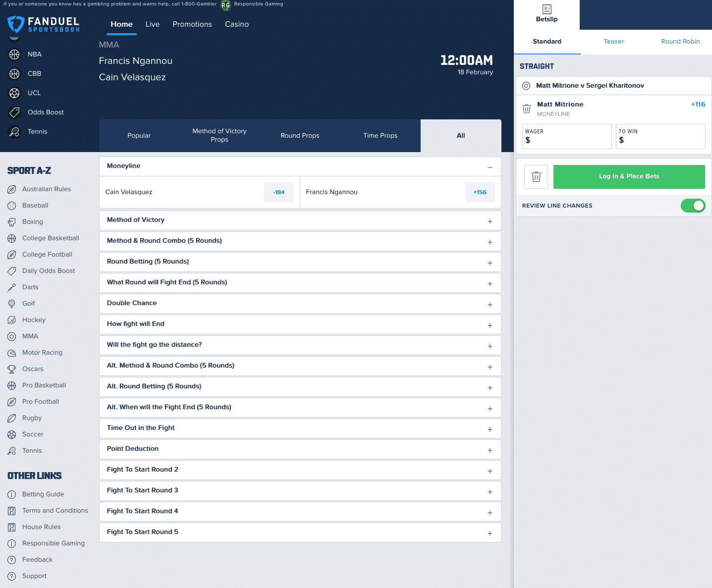The image size is (712, 588).
Task: Expand Time Out in the Fight
Action: (x=490, y=429)
